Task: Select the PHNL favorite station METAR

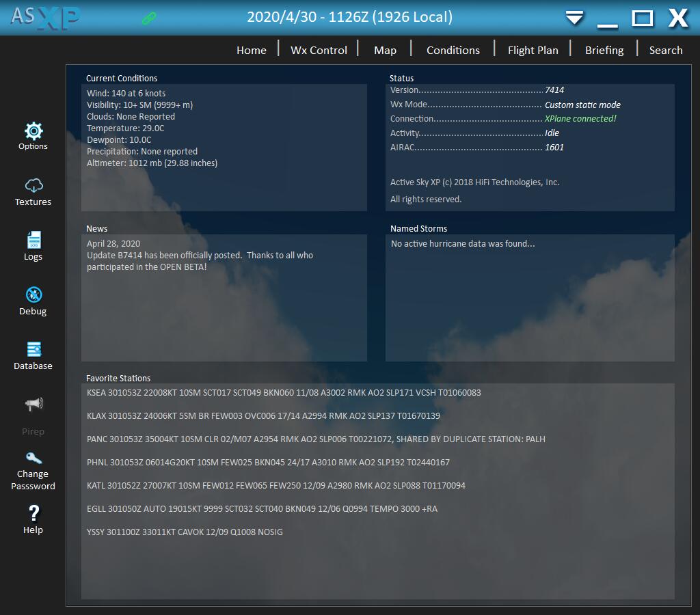Action: (268, 463)
